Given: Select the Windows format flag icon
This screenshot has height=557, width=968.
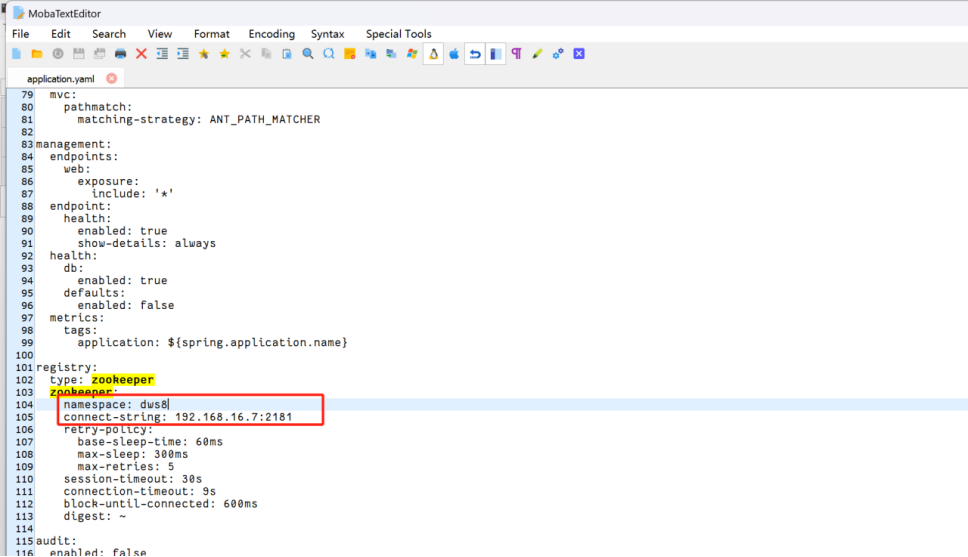Looking at the screenshot, I should [412, 54].
